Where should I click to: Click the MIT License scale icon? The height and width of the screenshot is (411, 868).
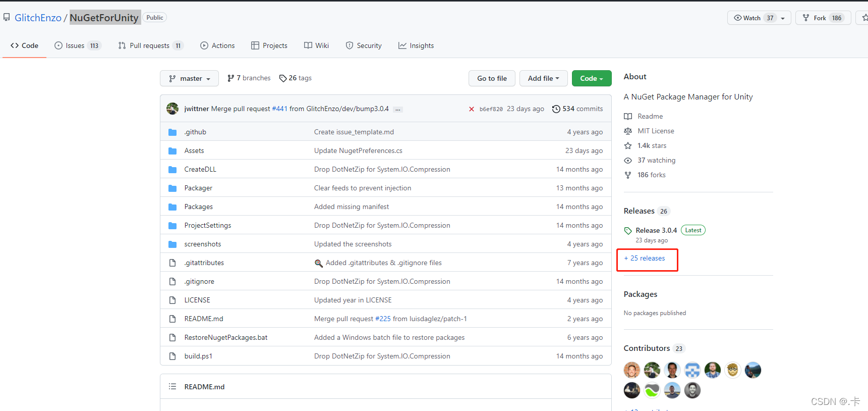pos(628,131)
